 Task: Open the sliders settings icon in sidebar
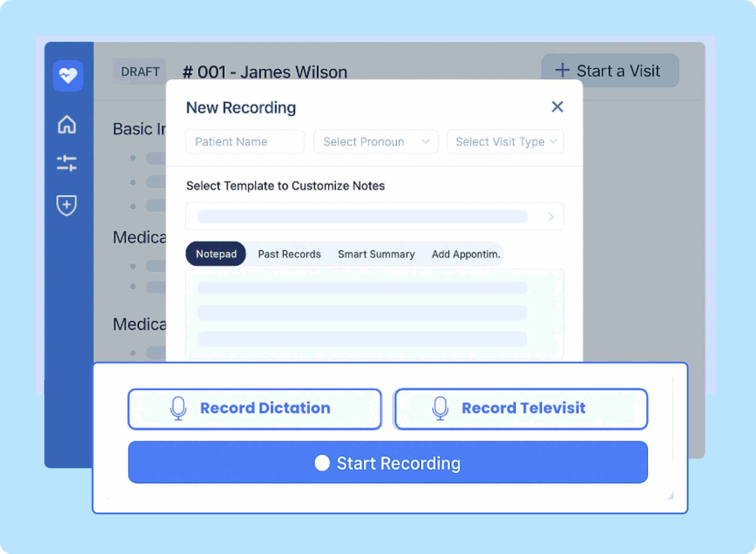(67, 163)
